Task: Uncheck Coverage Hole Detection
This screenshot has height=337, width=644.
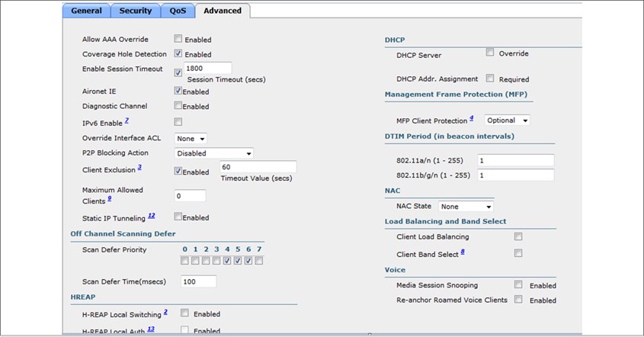Action: pos(178,54)
